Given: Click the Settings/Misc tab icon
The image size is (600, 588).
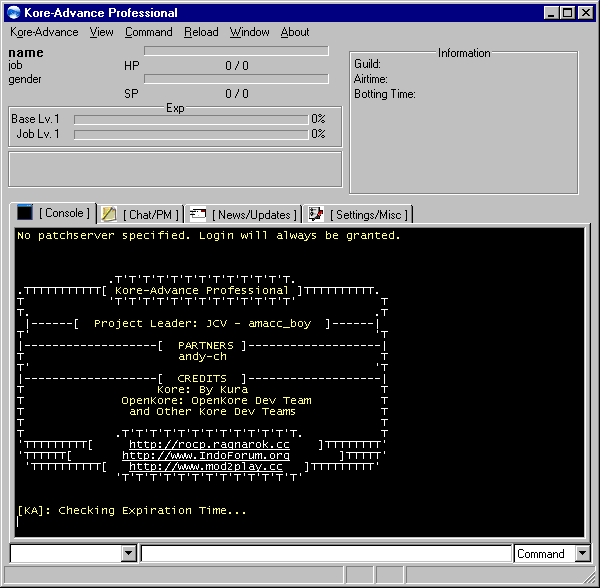Looking at the screenshot, I should (x=316, y=214).
